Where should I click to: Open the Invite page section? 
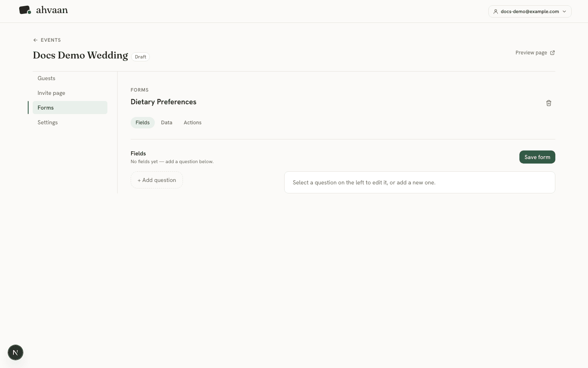(70, 93)
